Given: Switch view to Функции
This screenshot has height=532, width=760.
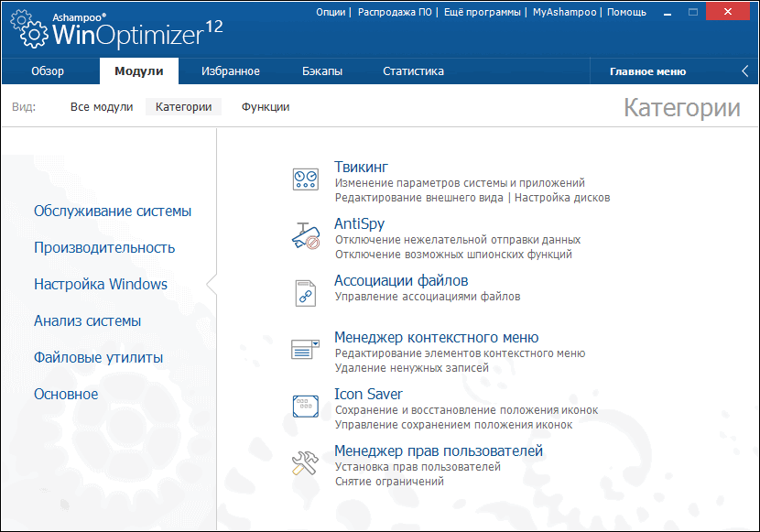Looking at the screenshot, I should coord(266,107).
